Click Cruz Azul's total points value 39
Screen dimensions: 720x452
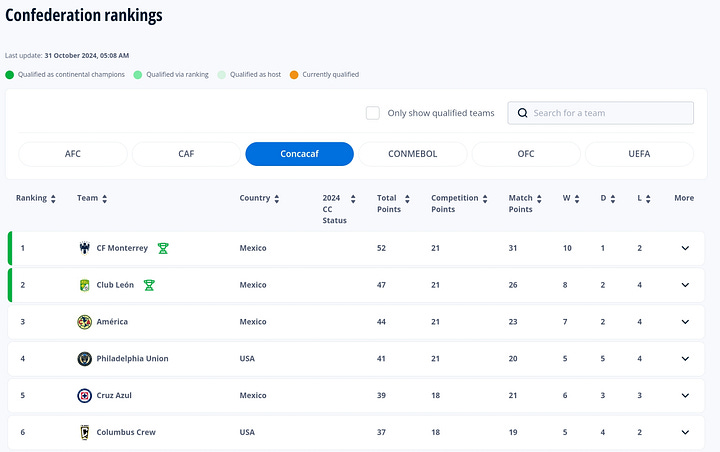coord(381,396)
